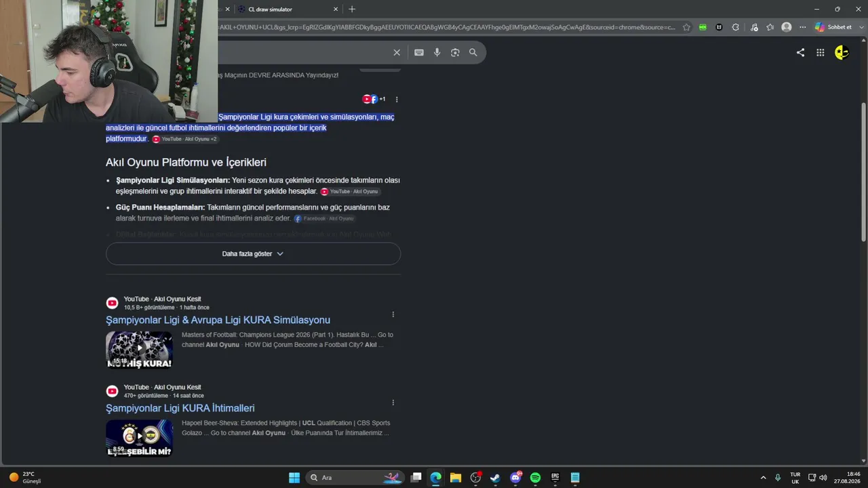Open Steam from the taskbar
The width and height of the screenshot is (868, 488).
click(x=495, y=478)
